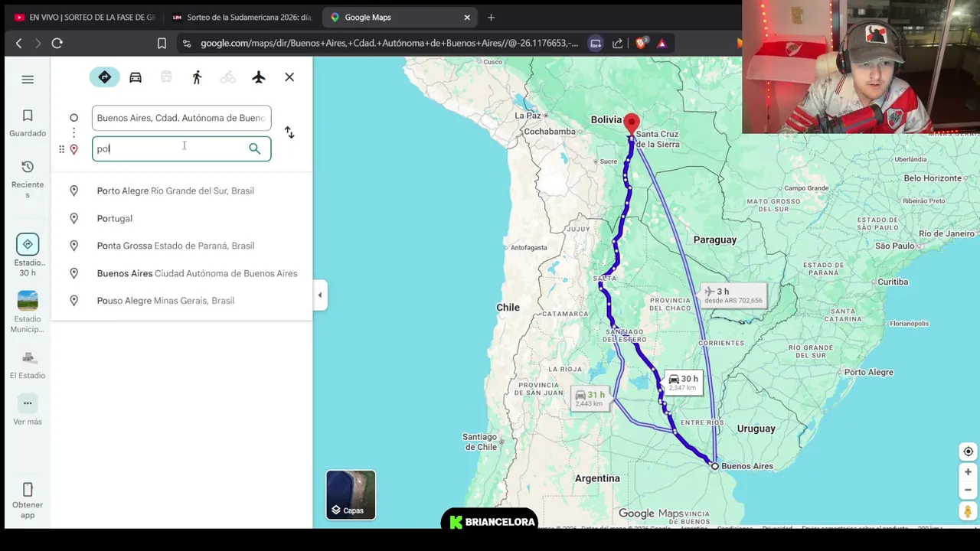Screen dimensions: 980x551
Task: Select suggestion Buenos Aires Ciudad Autónoma
Action: tap(181, 273)
